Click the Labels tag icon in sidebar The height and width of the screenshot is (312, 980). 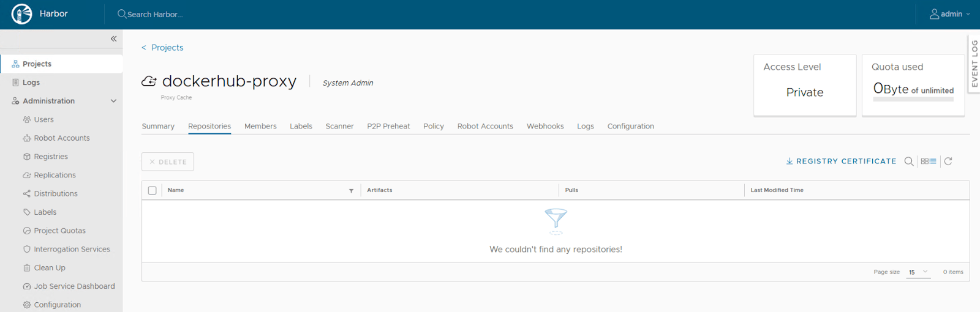(x=27, y=212)
